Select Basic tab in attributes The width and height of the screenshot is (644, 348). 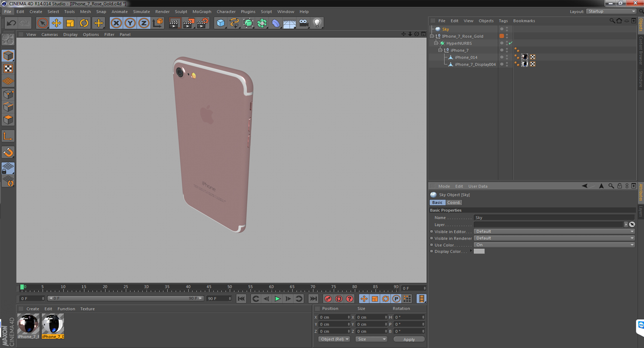pyautogui.click(x=437, y=203)
